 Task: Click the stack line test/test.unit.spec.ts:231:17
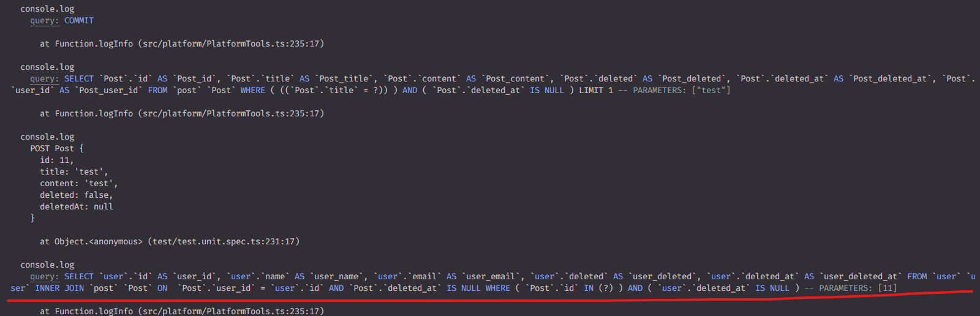[x=170, y=241]
